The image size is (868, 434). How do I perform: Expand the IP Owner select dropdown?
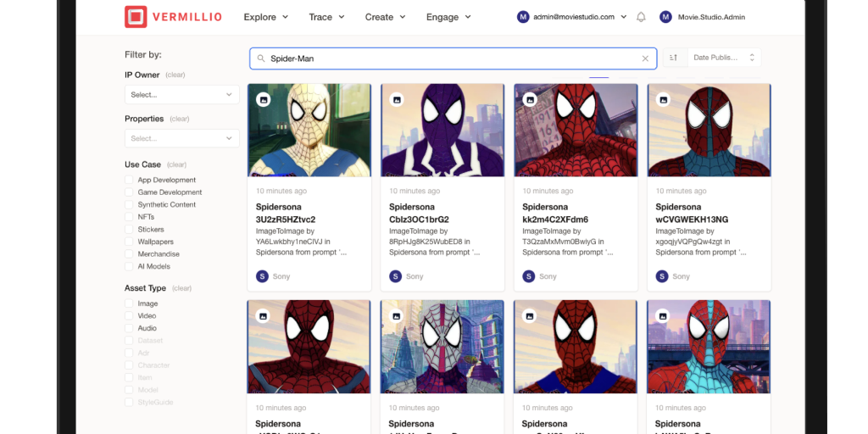[181, 95]
